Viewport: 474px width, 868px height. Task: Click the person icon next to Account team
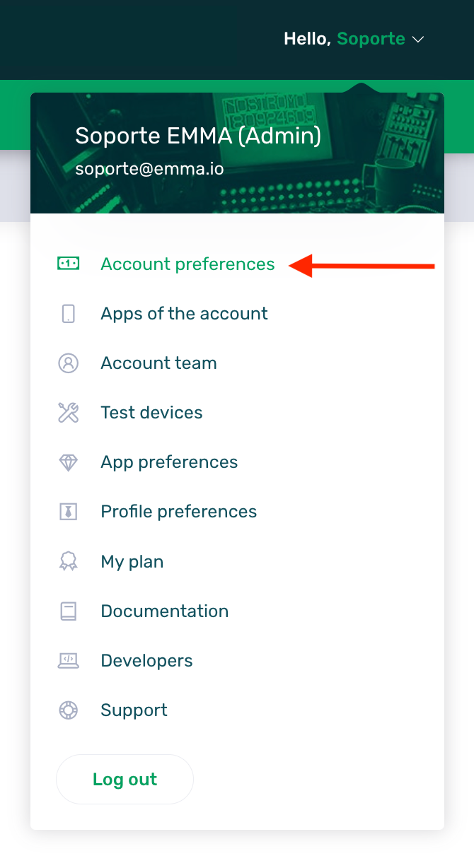click(x=68, y=363)
